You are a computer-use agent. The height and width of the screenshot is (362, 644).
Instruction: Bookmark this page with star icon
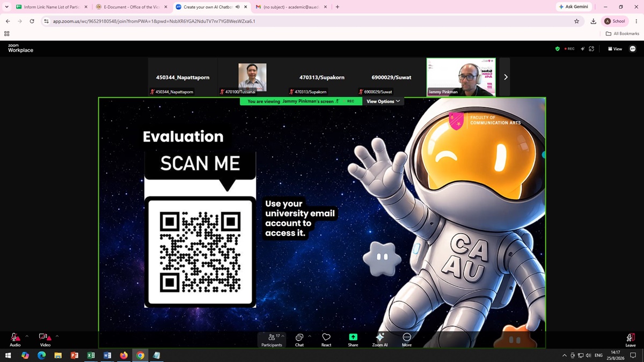click(577, 21)
